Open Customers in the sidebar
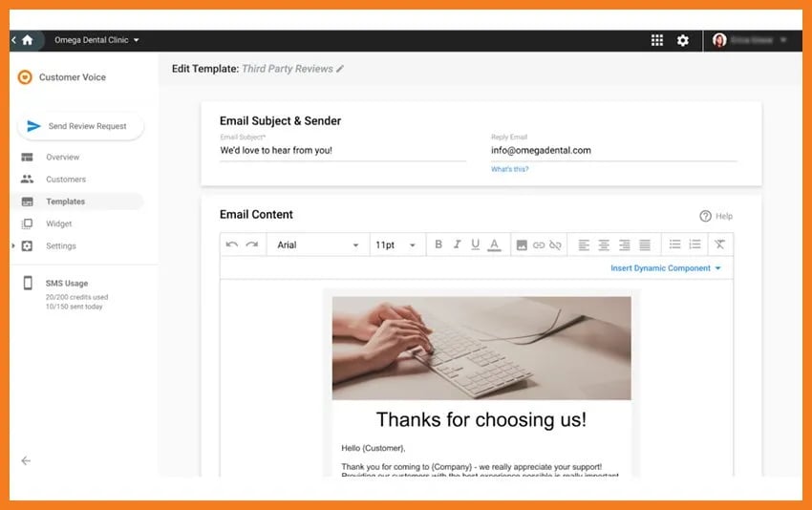Screen dimensions: 812x510 pos(66,180)
